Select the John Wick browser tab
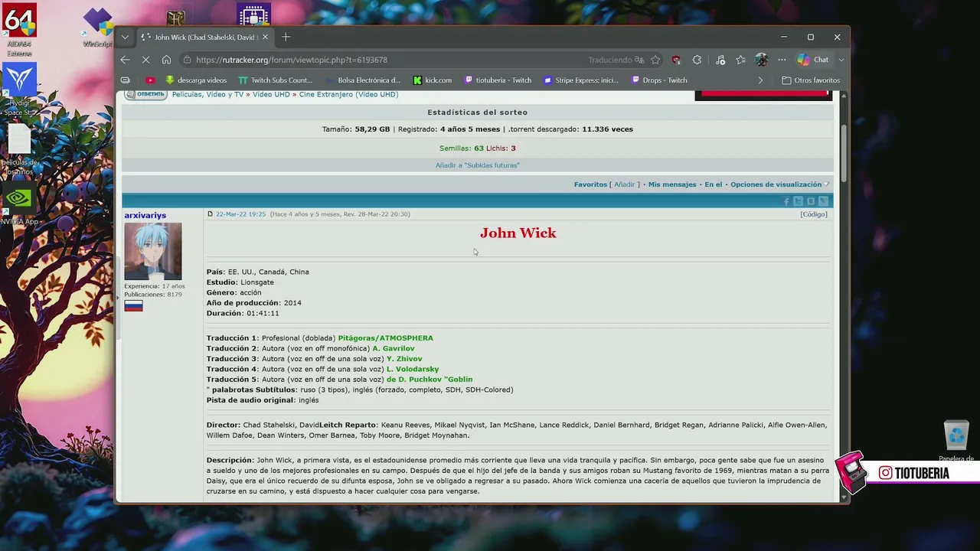 click(x=204, y=37)
